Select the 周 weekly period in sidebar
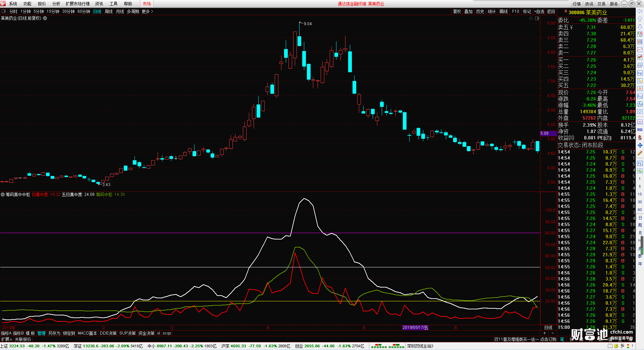This screenshot has width=644, height=350. [x=640, y=225]
